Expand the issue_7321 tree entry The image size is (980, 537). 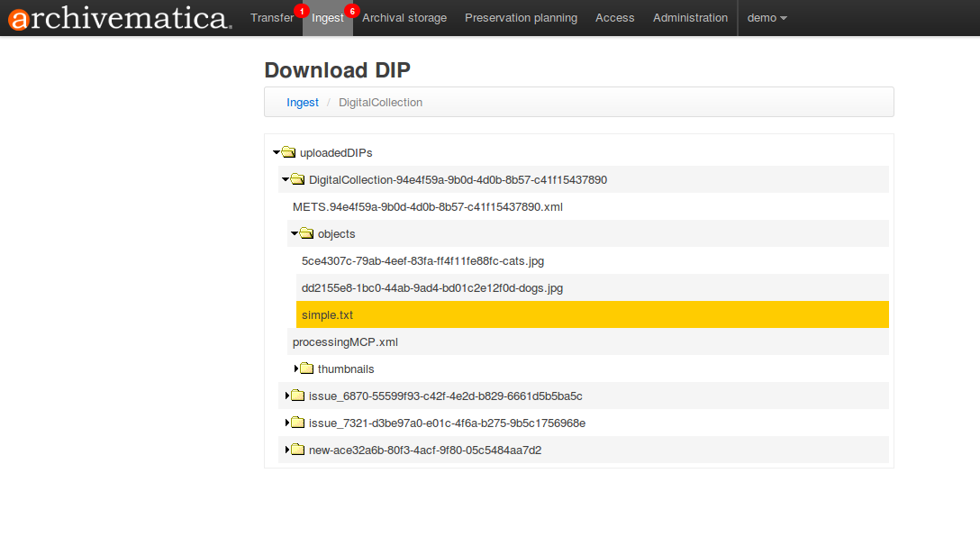(288, 423)
